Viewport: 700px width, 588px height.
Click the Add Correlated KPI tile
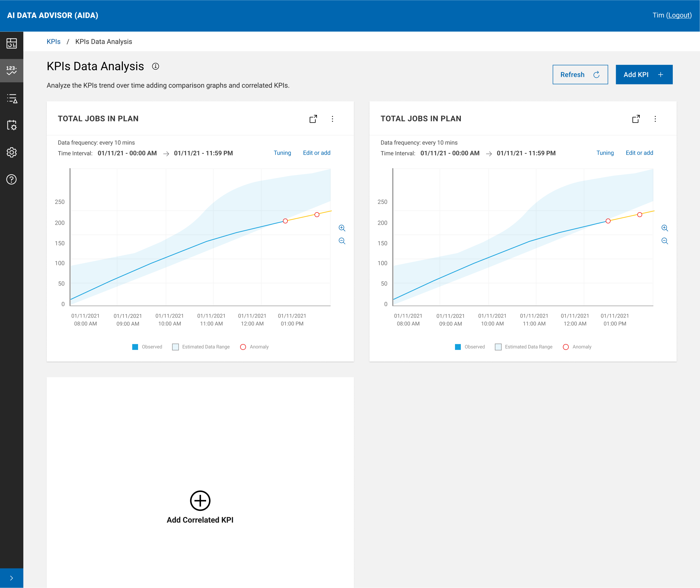pos(200,507)
